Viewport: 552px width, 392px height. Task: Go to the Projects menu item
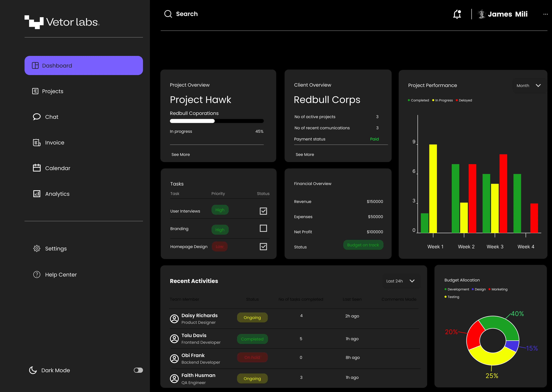coord(52,91)
